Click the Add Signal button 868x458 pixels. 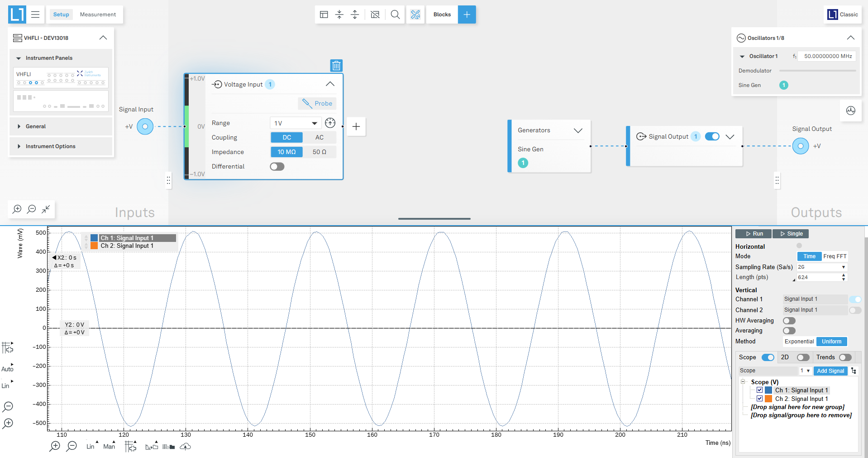click(830, 371)
